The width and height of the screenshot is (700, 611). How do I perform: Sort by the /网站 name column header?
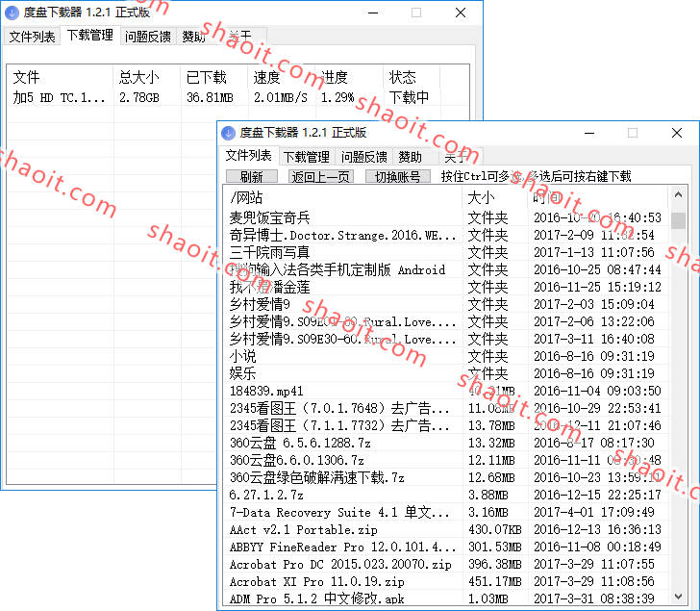343,197
